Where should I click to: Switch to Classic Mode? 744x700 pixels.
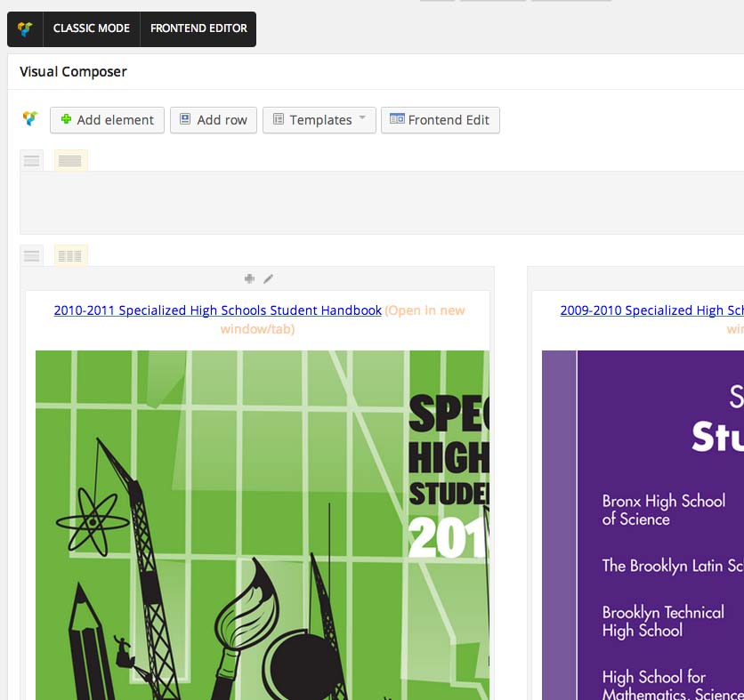92,28
